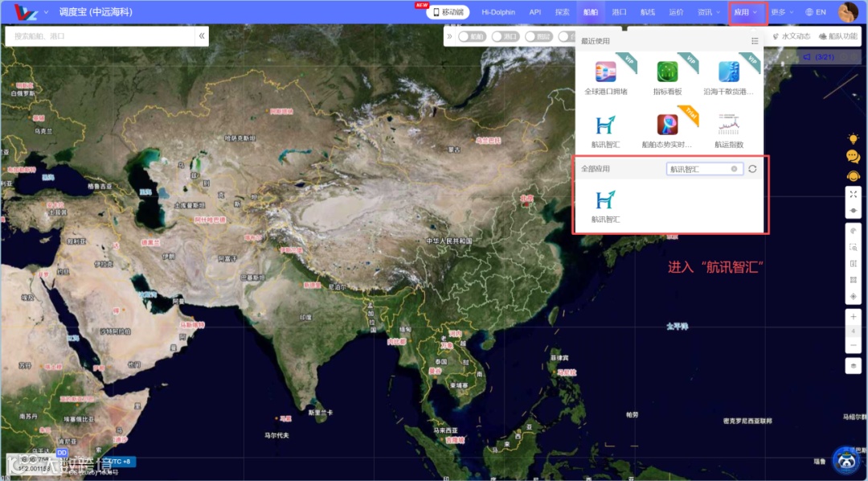868x481 pixels.
Task: Click the zoom level value 4
Action: (853, 331)
